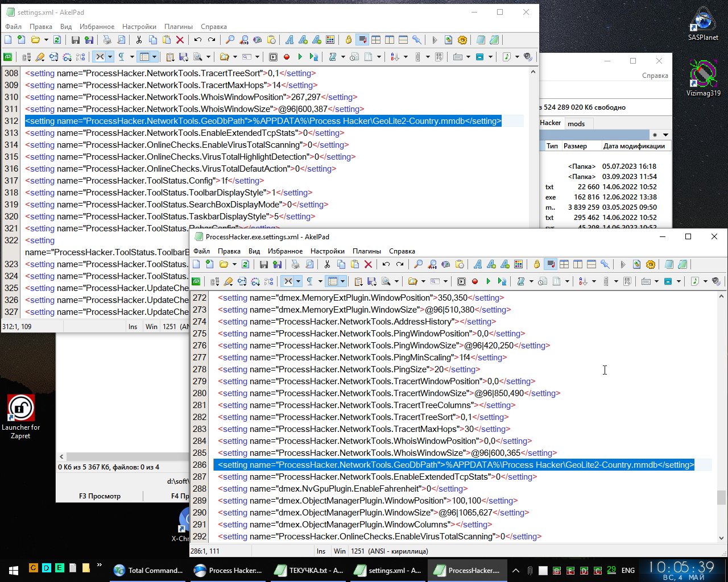Click vertical scrollbar thumb in ProcessHacker.exe.settings.xml editor
728x582 pixels.
tap(721, 497)
